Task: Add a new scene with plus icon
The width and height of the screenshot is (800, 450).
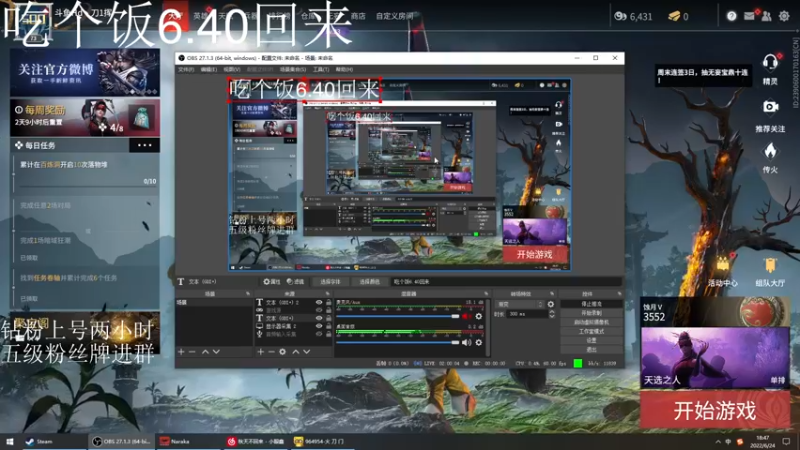Action: click(181, 352)
